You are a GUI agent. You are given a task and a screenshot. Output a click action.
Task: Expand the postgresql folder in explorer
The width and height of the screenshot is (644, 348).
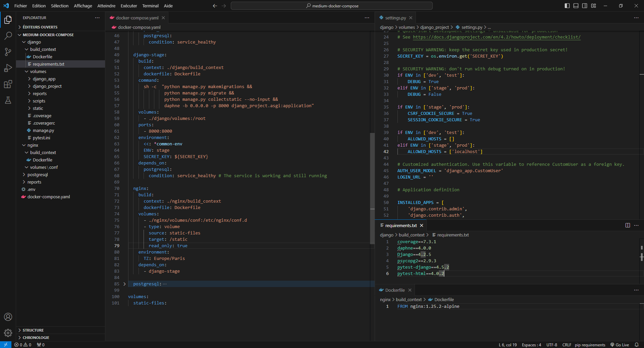[x=37, y=175]
